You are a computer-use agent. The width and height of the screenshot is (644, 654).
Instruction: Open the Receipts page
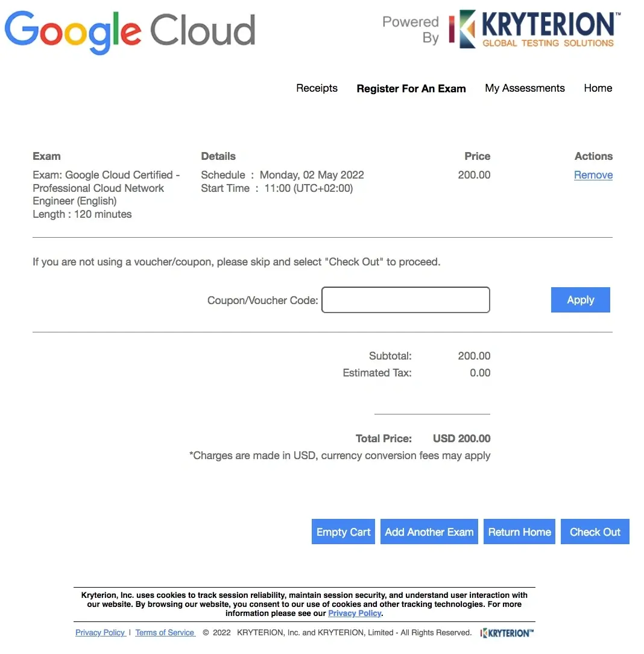click(317, 88)
